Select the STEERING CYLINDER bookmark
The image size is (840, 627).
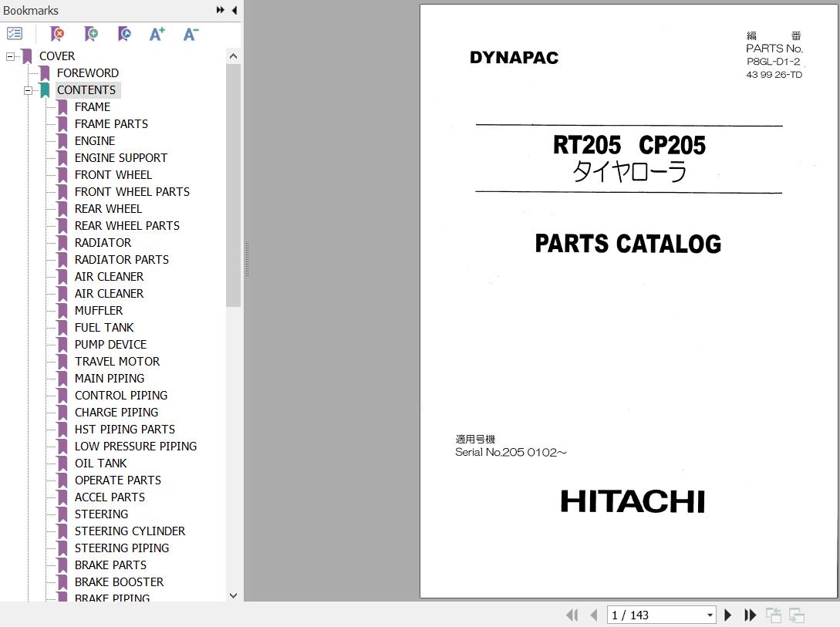pos(130,531)
